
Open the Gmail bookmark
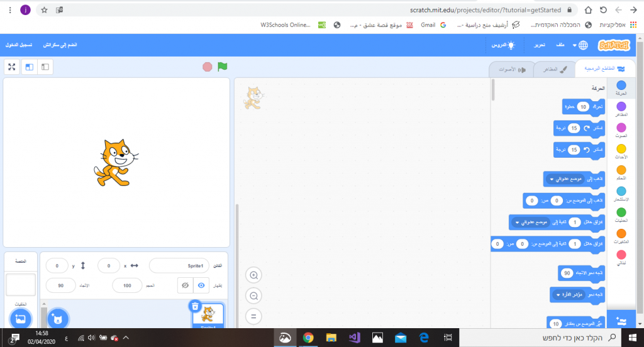(433, 25)
